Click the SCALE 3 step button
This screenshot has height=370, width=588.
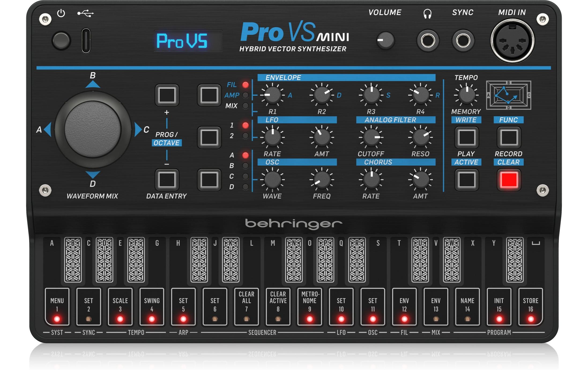pos(120,307)
